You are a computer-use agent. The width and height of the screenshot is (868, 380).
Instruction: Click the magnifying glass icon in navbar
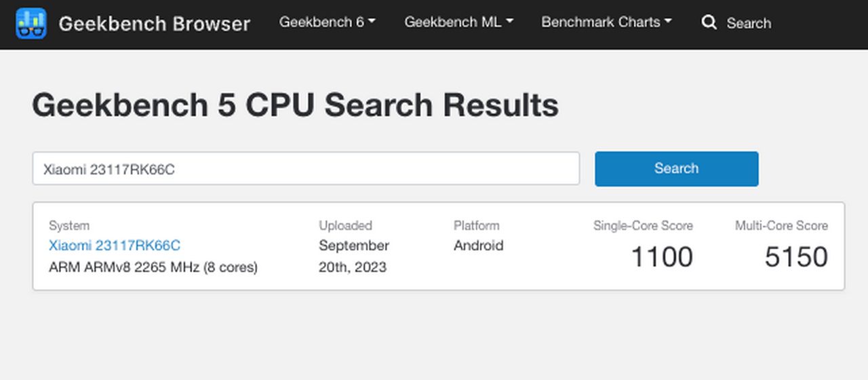(x=709, y=22)
